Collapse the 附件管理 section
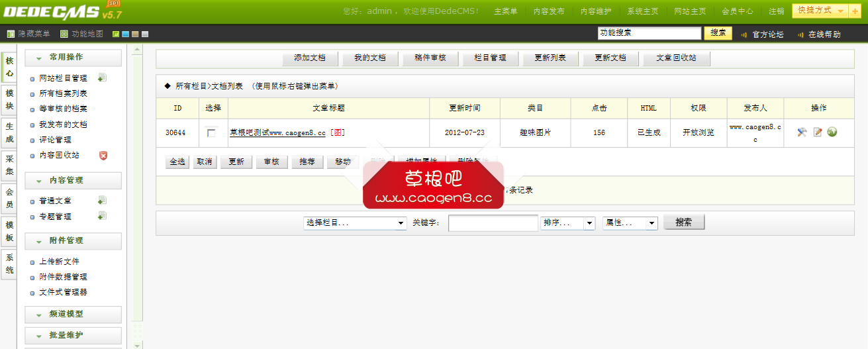 (x=73, y=240)
